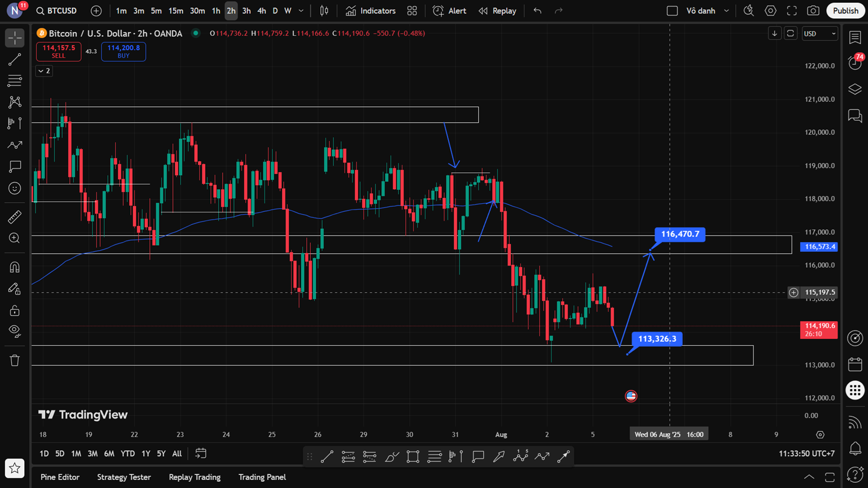
Task: Open the pattern drawing tools
Action: pyautogui.click(x=15, y=102)
